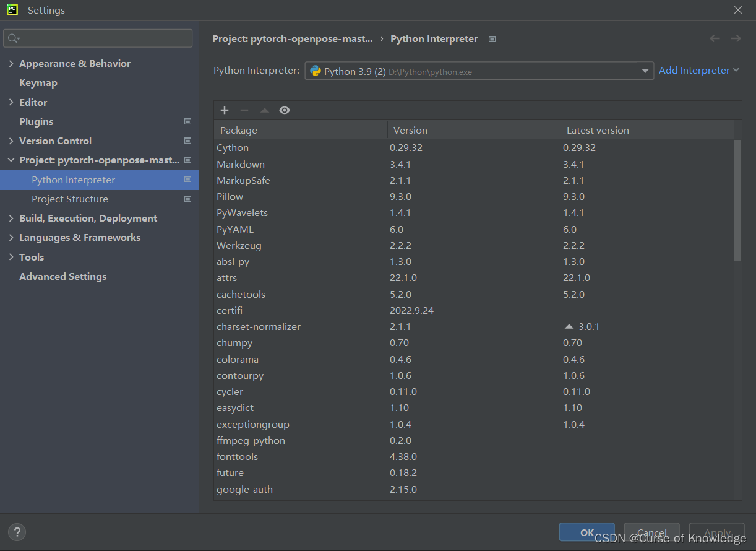Image resolution: width=756 pixels, height=551 pixels.
Task: Click the project-level icon next to Version Control
Action: [x=187, y=141]
